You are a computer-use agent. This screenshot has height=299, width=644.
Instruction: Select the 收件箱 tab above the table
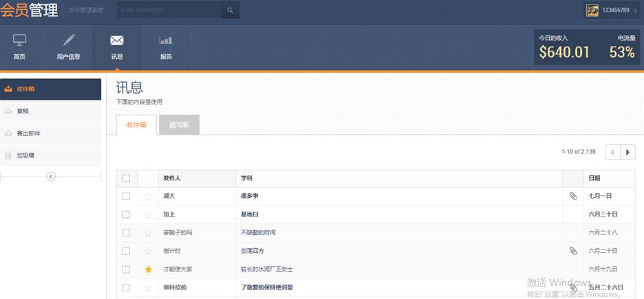[x=136, y=124]
